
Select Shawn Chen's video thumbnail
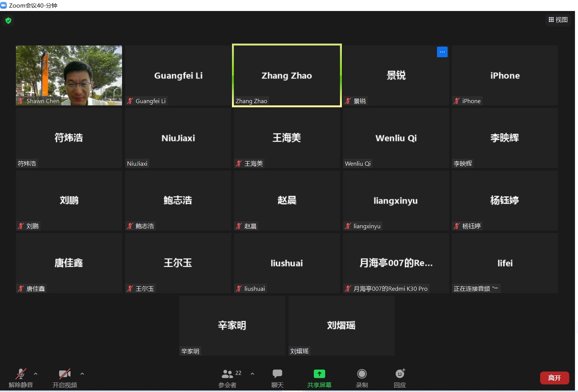coord(69,75)
